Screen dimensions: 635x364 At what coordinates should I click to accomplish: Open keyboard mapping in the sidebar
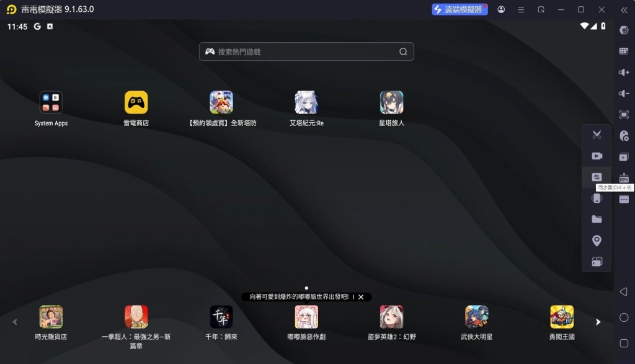tap(624, 51)
